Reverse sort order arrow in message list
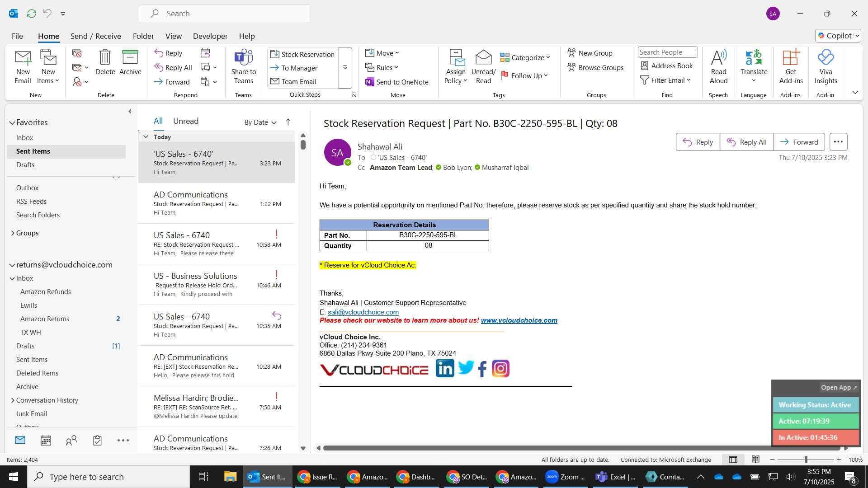 (x=288, y=122)
